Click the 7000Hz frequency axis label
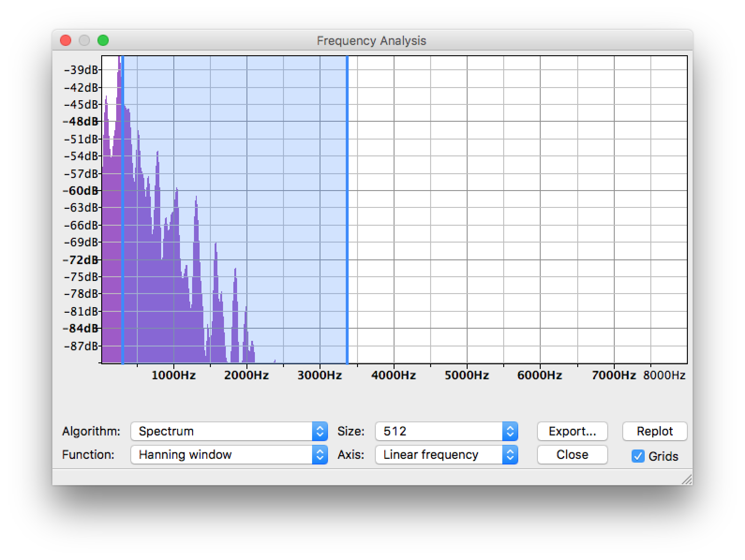This screenshot has width=745, height=560. [x=614, y=376]
